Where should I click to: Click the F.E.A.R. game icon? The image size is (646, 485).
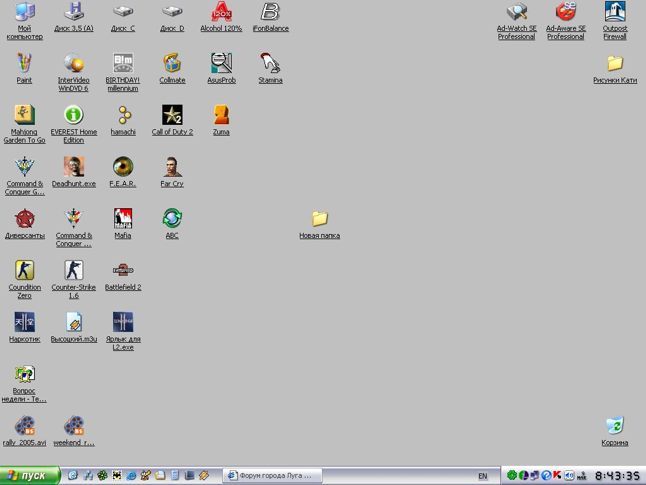tap(122, 167)
